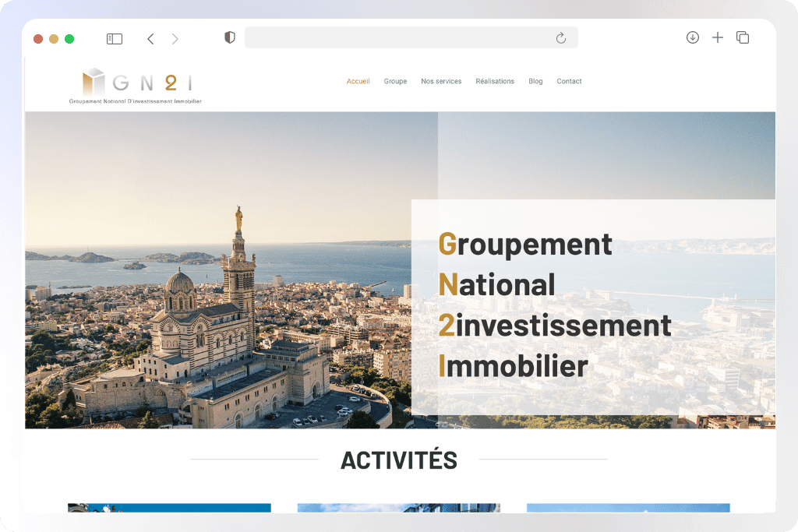Click the 2investissement heading word
Image resolution: width=798 pixels, height=532 pixels.
pos(555,326)
